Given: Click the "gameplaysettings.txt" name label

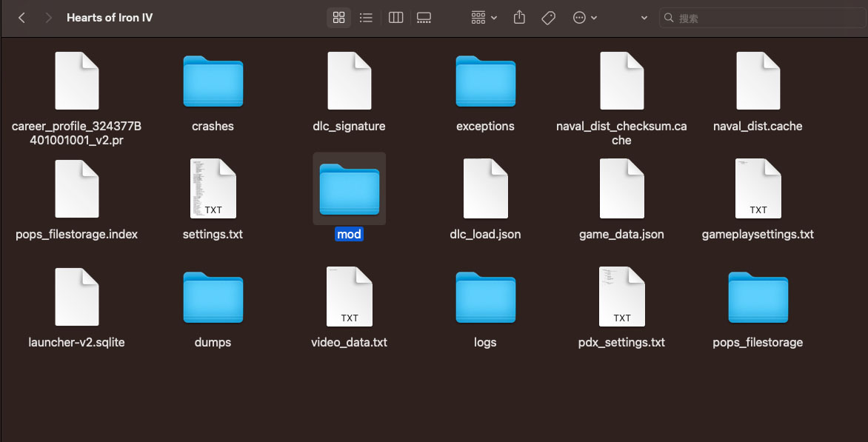Looking at the screenshot, I should point(758,234).
